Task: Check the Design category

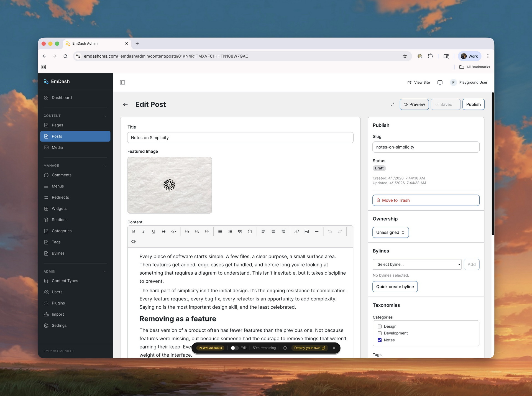Action: pos(380,326)
